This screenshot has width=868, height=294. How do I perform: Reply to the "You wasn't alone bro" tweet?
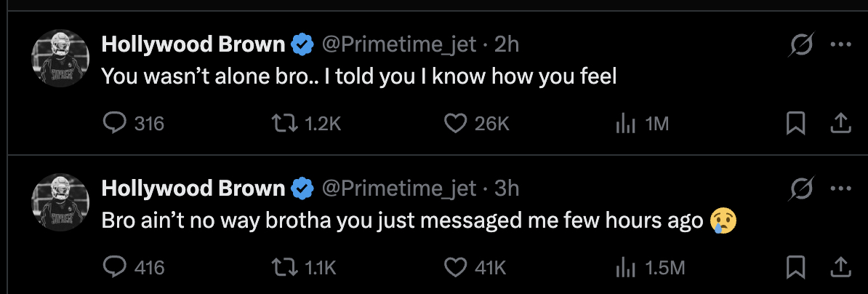coord(116,124)
